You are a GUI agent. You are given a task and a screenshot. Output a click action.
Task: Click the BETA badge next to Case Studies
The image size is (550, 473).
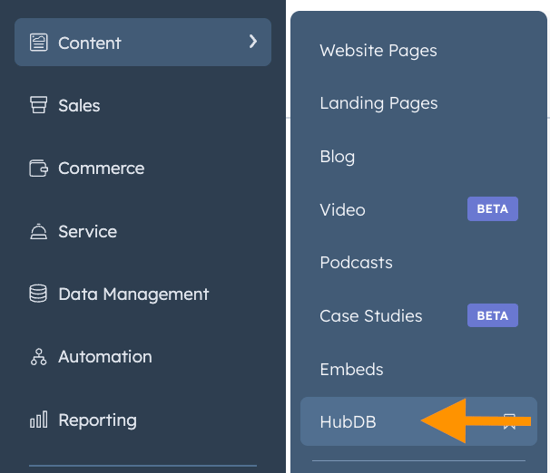coord(492,315)
